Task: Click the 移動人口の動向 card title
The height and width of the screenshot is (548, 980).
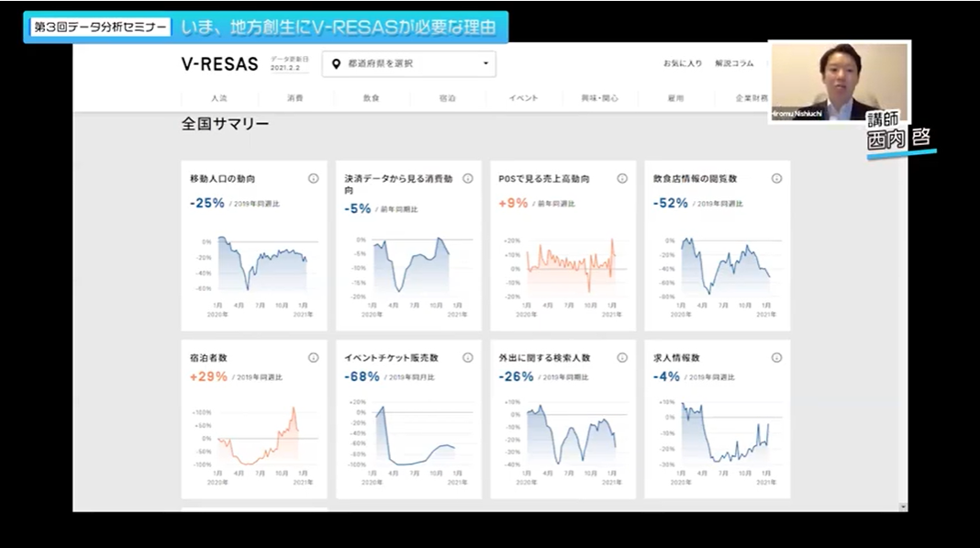Action: click(x=222, y=178)
